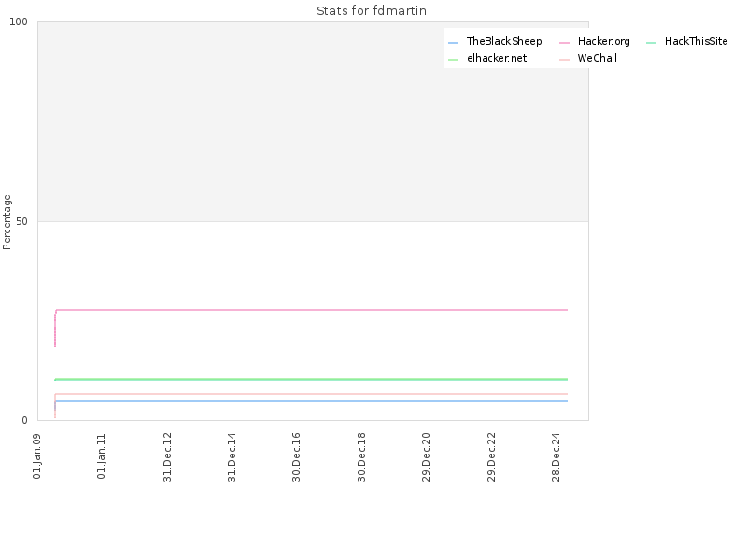Image resolution: width=747 pixels, height=560 pixels.
Task: Click the WeChall legend color swatch
Action: coord(564,60)
